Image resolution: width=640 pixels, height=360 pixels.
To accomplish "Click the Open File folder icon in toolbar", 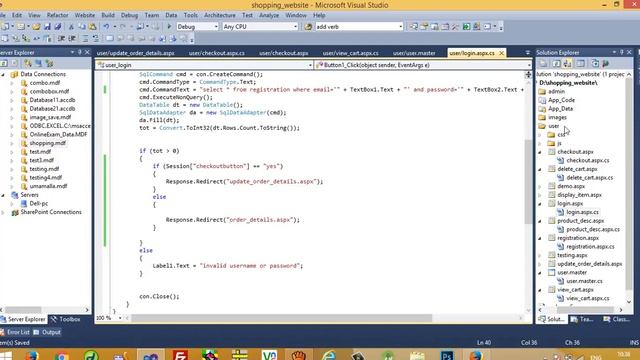I will point(36,27).
